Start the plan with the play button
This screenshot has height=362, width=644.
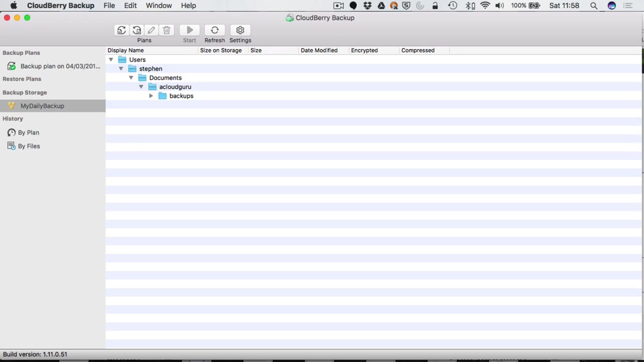point(190,31)
